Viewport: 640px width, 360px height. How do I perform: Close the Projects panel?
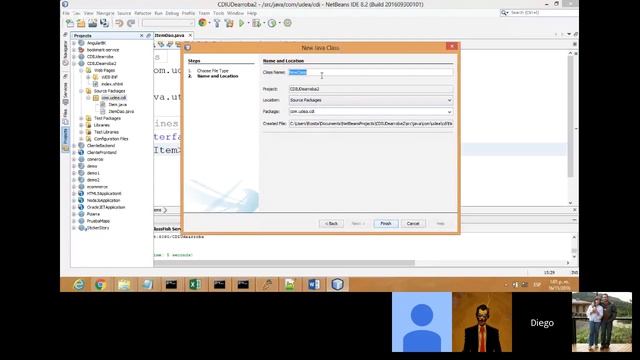[142, 36]
